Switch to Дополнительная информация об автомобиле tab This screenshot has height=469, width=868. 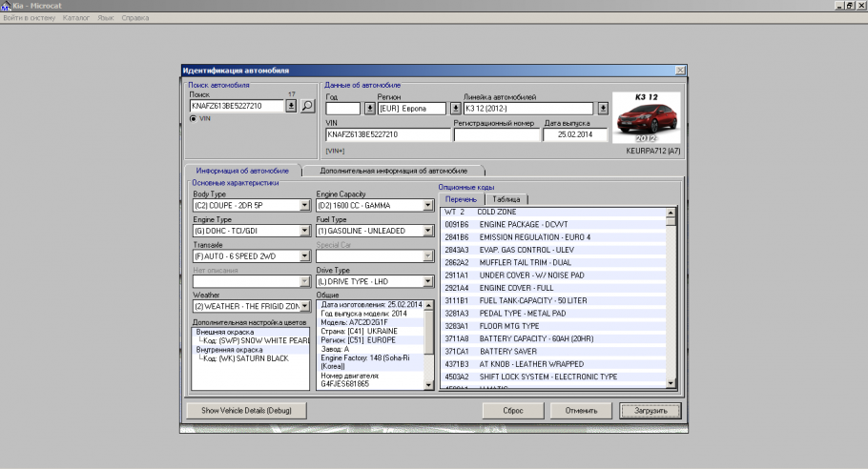[x=394, y=171]
